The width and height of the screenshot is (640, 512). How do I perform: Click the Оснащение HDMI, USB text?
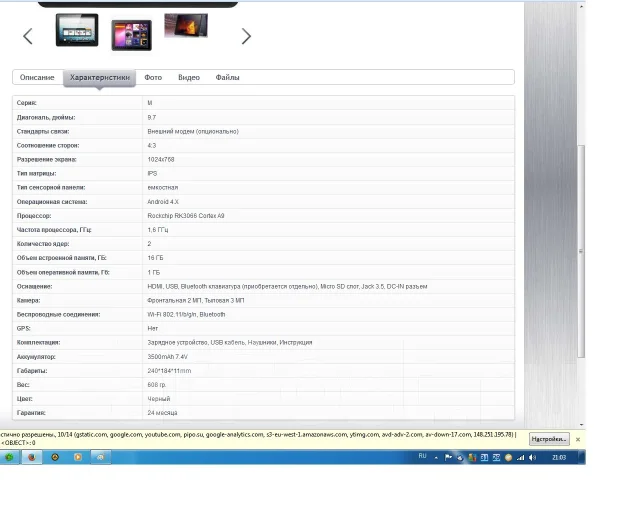[x=287, y=286]
